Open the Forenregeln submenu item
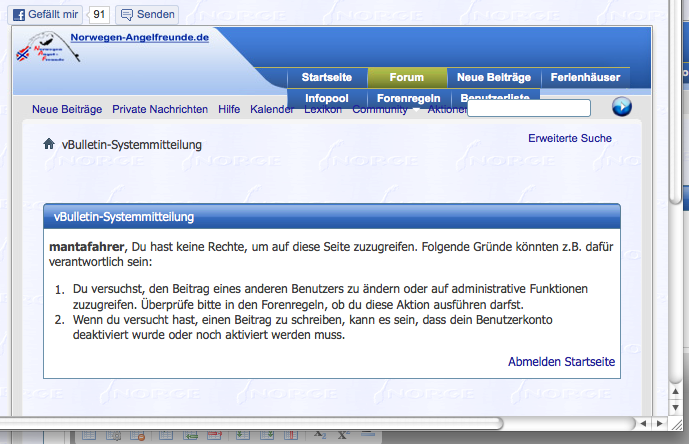Image resolution: width=689 pixels, height=444 pixels. [x=408, y=98]
